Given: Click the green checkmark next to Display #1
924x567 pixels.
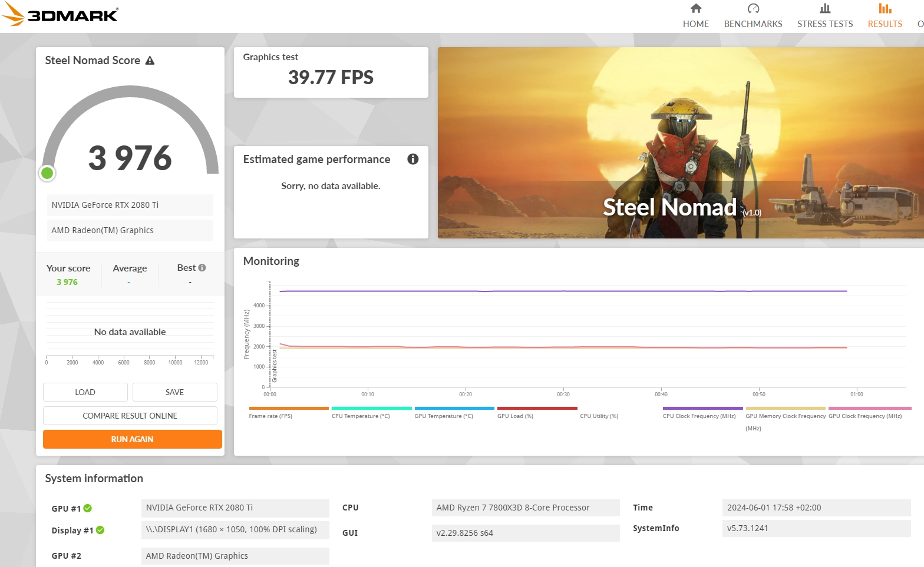Looking at the screenshot, I should (100, 530).
